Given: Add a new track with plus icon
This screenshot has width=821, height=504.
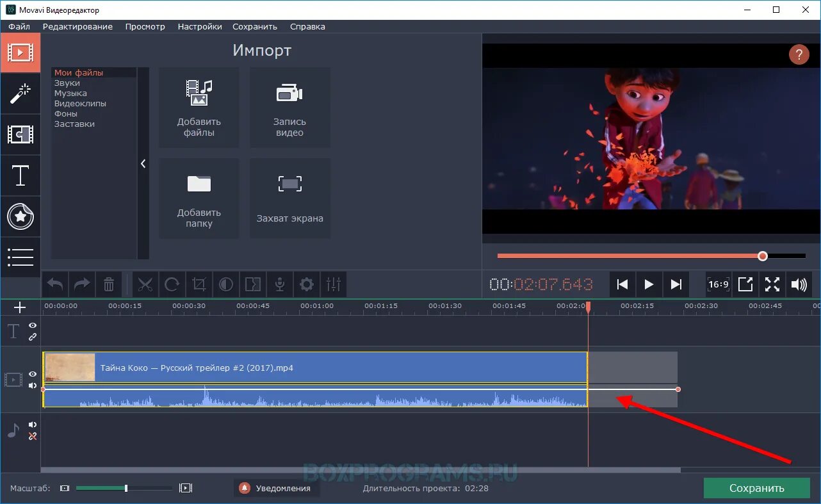Looking at the screenshot, I should 20,308.
